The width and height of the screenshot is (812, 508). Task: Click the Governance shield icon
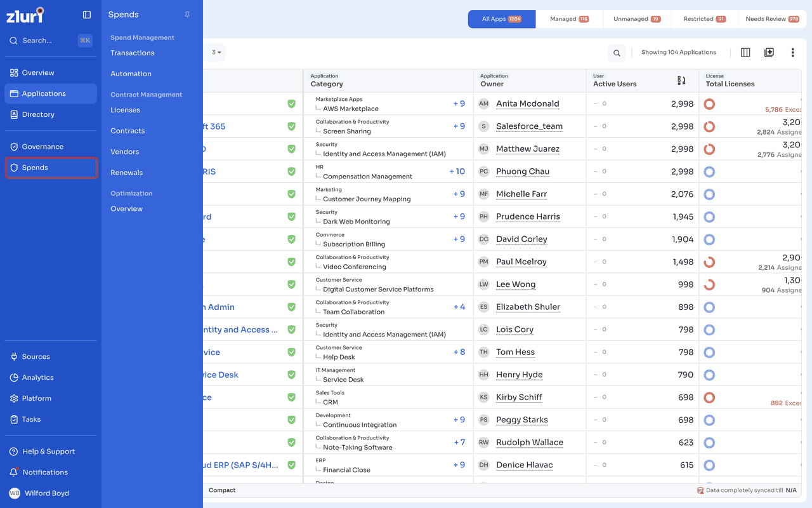tap(14, 147)
